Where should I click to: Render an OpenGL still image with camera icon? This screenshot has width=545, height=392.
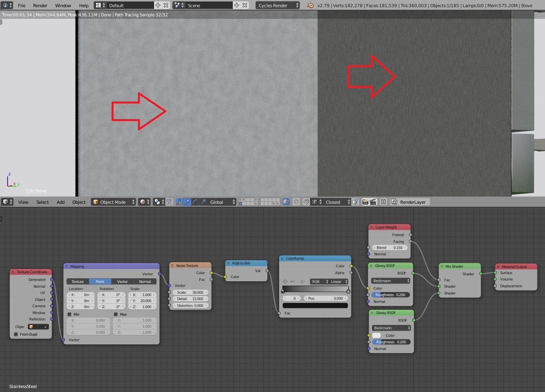tap(365, 202)
